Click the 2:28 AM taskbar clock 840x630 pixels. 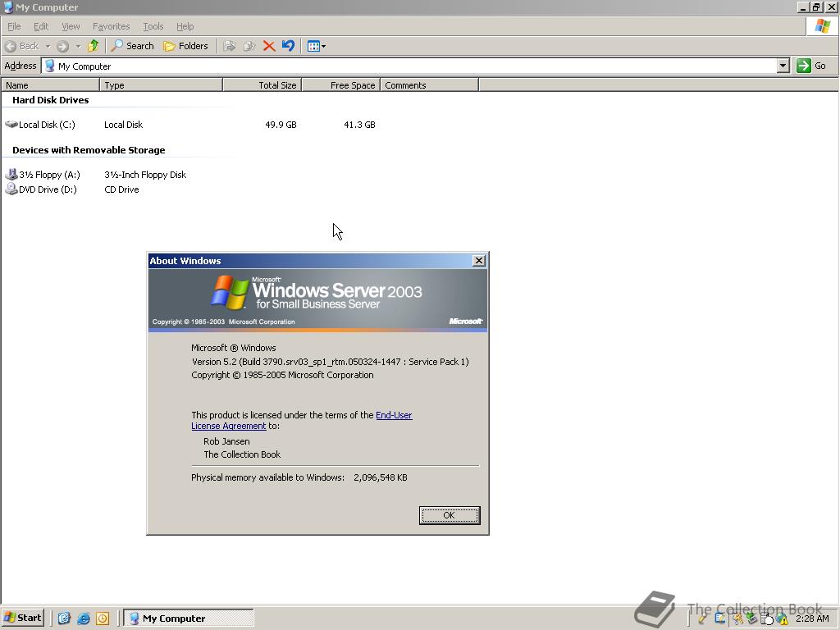coord(812,619)
